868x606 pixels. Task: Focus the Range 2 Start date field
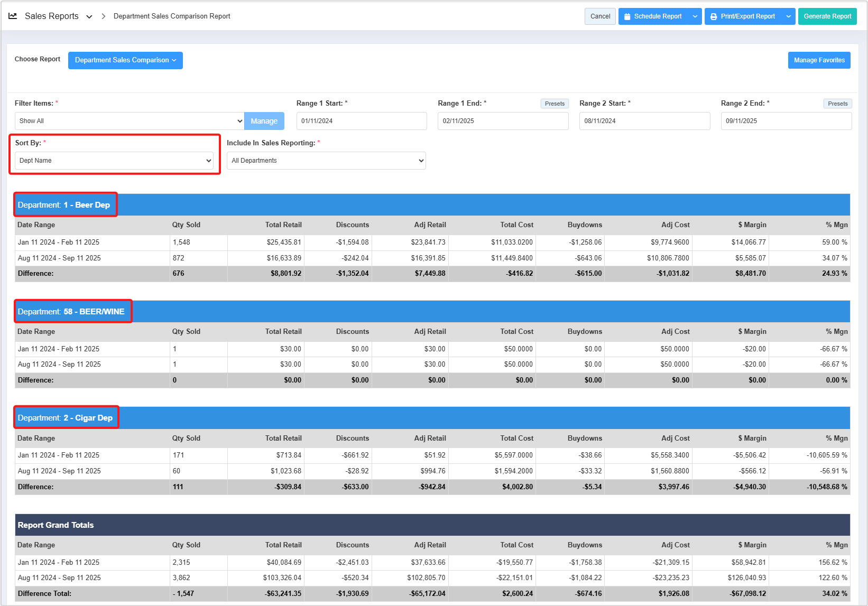click(x=644, y=121)
